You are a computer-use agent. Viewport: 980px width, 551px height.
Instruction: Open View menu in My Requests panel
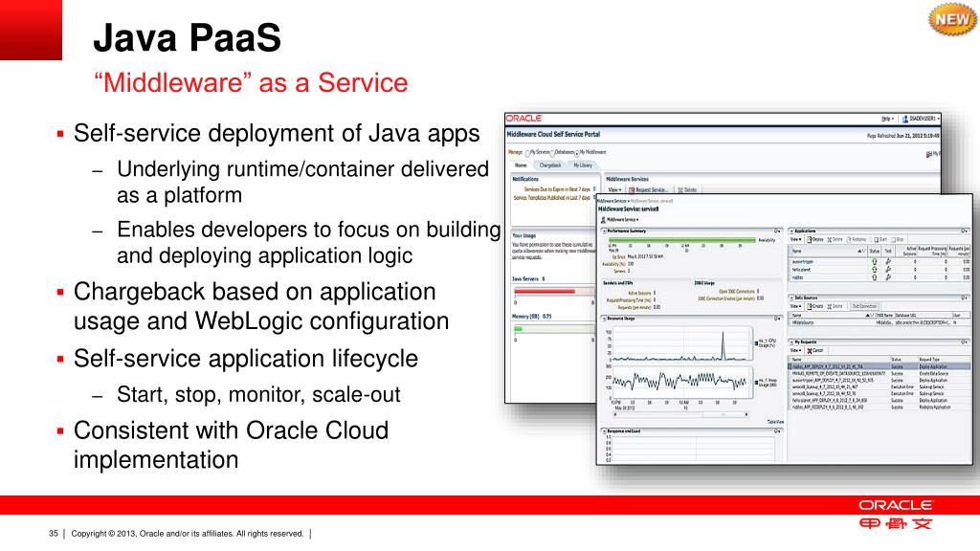pos(795,350)
